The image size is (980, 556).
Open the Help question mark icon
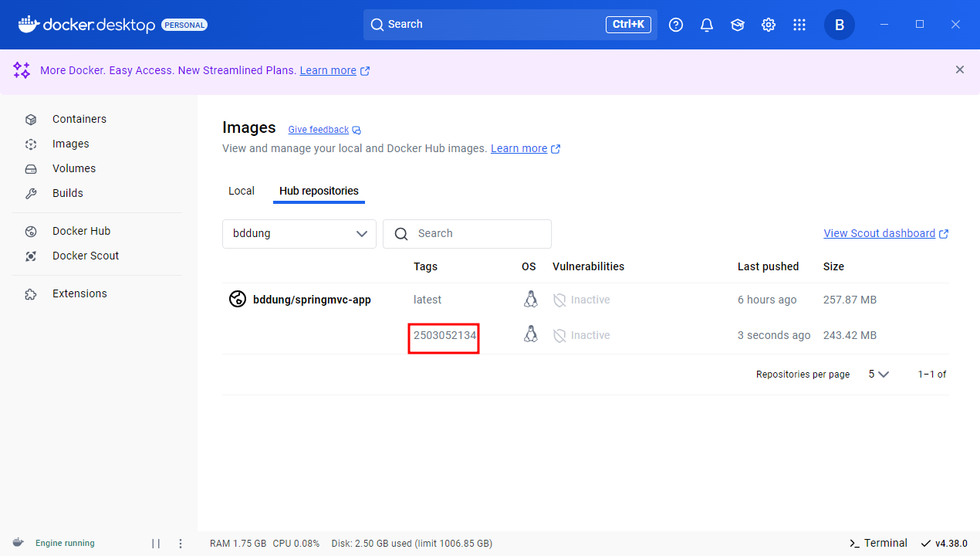pos(676,25)
